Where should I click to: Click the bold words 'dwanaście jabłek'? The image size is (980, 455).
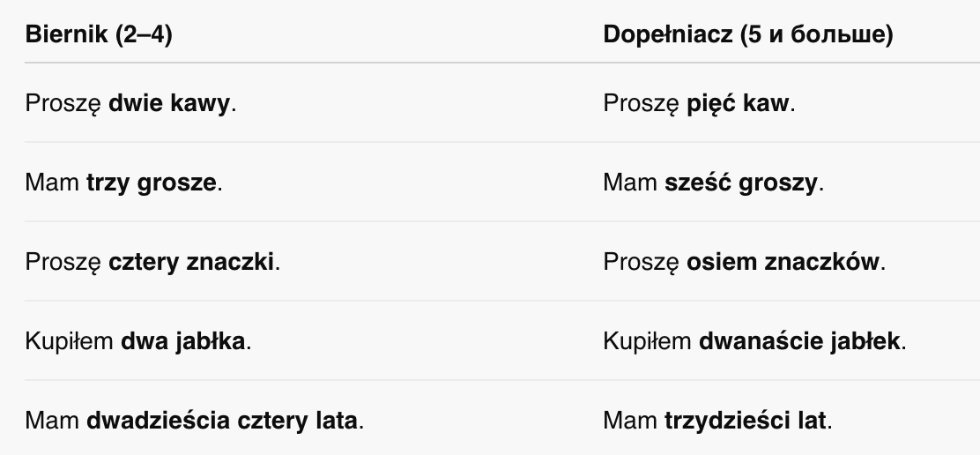pyautogui.click(x=799, y=341)
